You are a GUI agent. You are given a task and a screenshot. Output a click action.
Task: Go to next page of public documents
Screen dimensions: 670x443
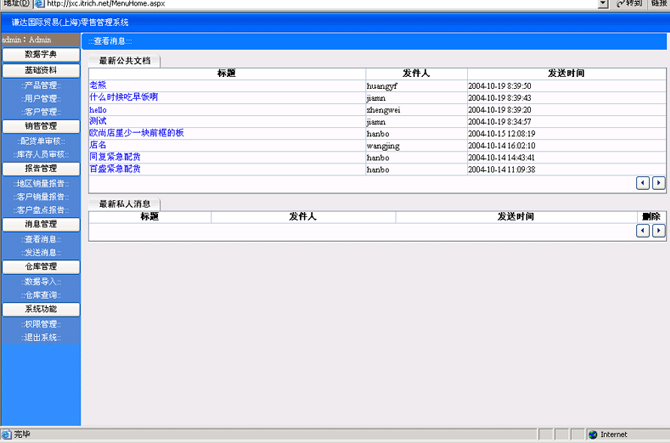click(x=658, y=183)
